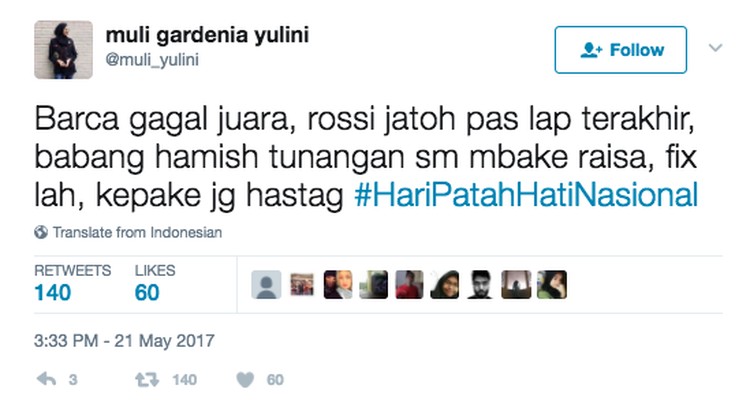View the 60 likes list
The height and width of the screenshot is (400, 750).
tap(155, 285)
